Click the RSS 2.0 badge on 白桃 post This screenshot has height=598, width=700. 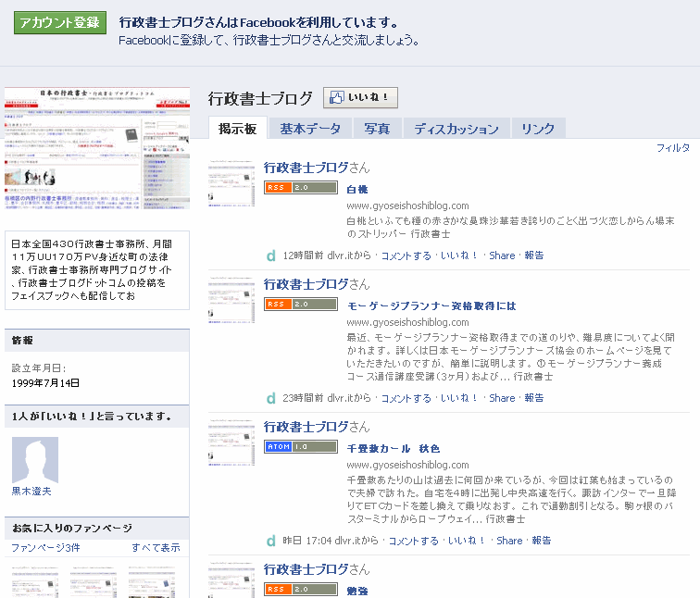[x=300, y=187]
